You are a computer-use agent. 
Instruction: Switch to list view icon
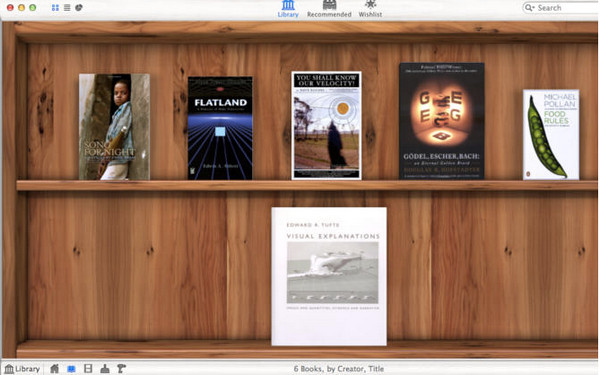(67, 8)
